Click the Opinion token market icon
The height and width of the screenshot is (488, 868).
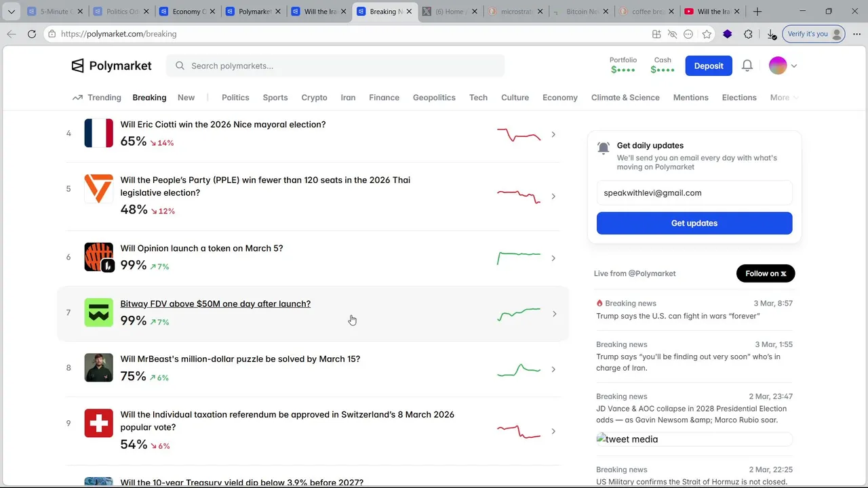point(98,258)
